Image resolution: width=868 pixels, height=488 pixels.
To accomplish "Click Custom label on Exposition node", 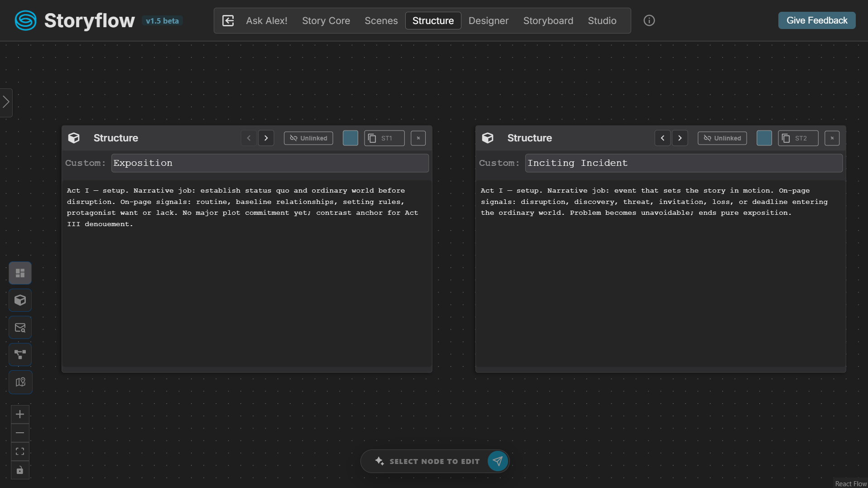I will click(86, 163).
